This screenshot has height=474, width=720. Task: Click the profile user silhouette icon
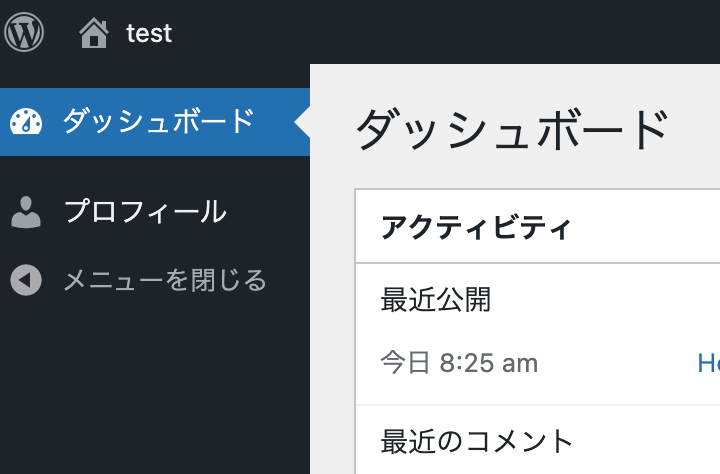pyautogui.click(x=26, y=212)
